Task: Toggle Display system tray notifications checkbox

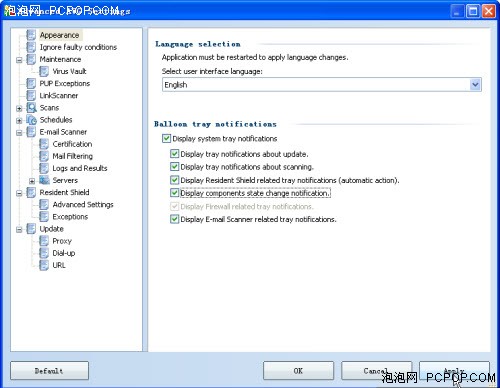Action: 166,138
